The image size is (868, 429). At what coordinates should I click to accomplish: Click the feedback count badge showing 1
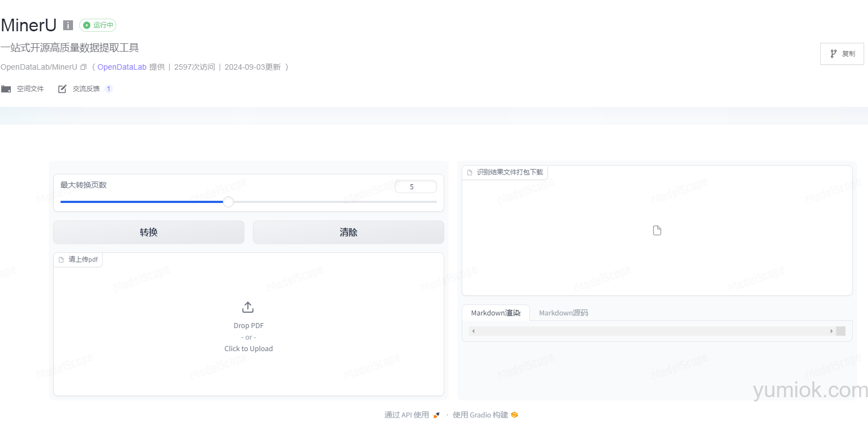[109, 89]
